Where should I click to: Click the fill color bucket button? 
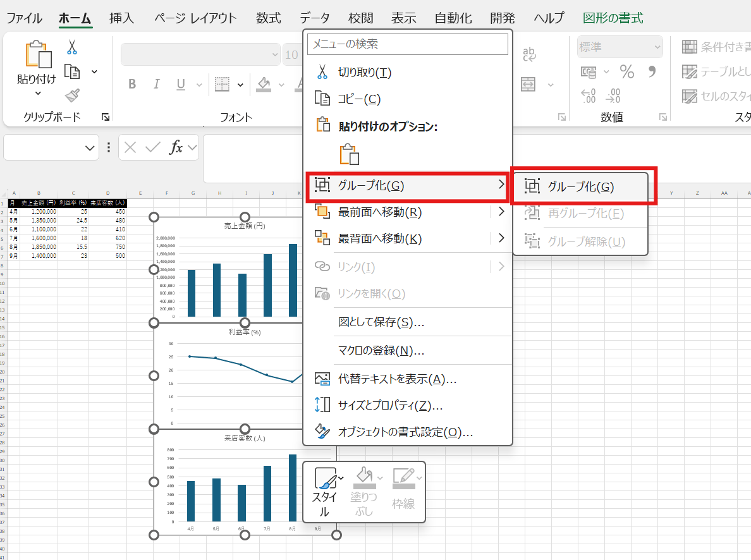click(x=264, y=85)
